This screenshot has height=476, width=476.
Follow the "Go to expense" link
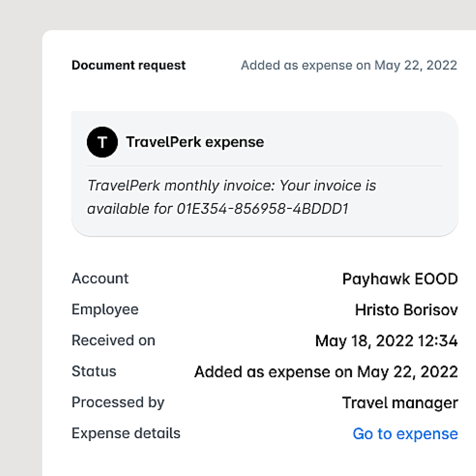tap(405, 434)
